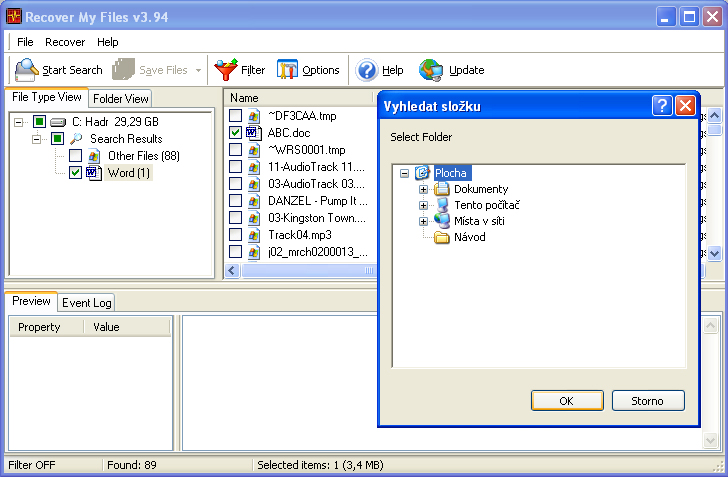Toggle the C: Hadr drive checkbox
728x477 pixels.
point(39,122)
